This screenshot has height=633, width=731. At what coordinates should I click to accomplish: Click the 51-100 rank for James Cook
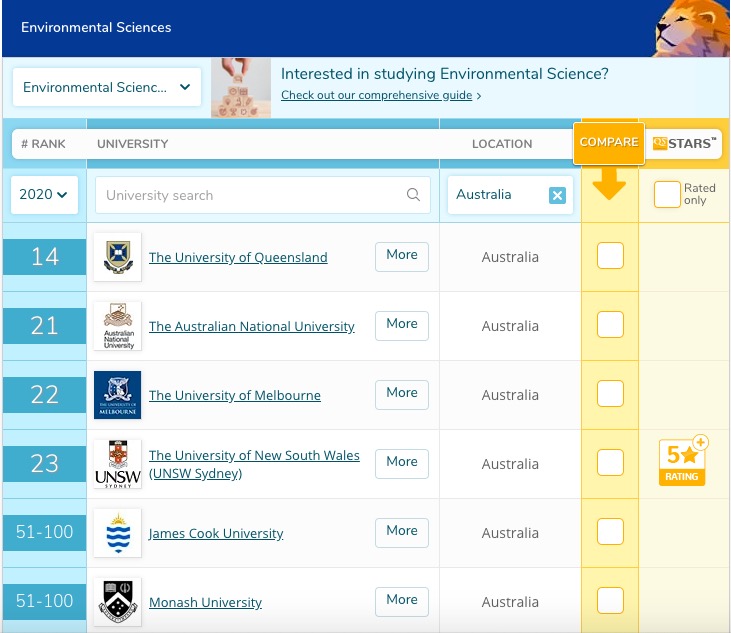(x=44, y=533)
